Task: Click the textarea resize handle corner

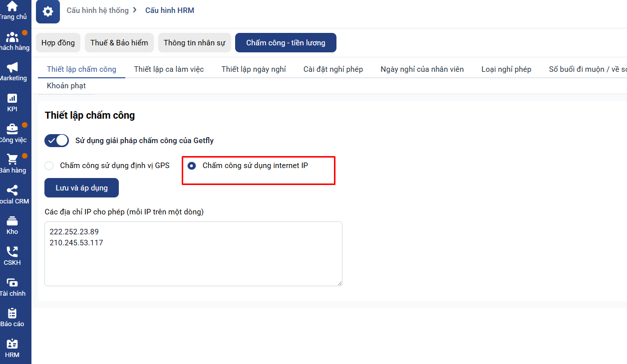Action: point(339,283)
